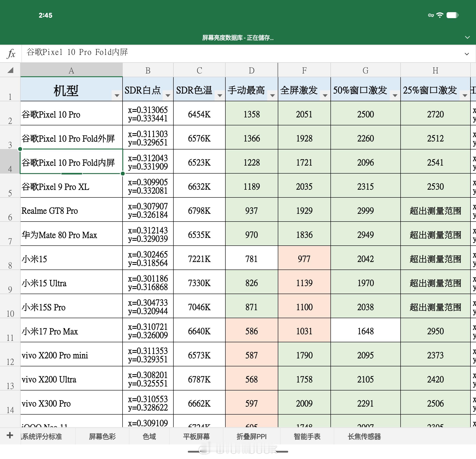Select column header G
This screenshot has width=476, height=459.
[x=365, y=70]
